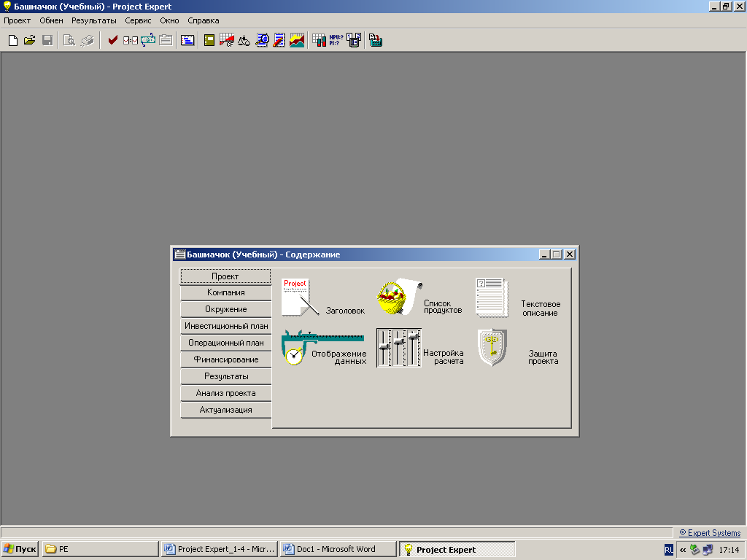
Task: Click the Open project folder icon
Action: click(x=30, y=41)
